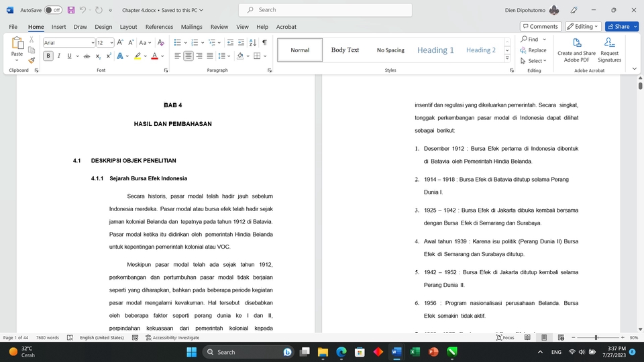Image resolution: width=644 pixels, height=362 pixels.
Task: Apply red font color swatch
Action: click(x=154, y=56)
